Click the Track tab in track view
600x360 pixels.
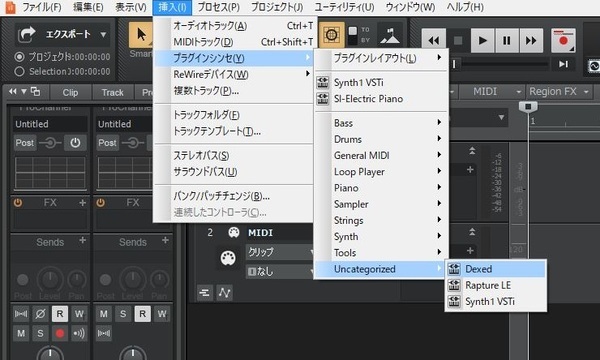point(112,92)
